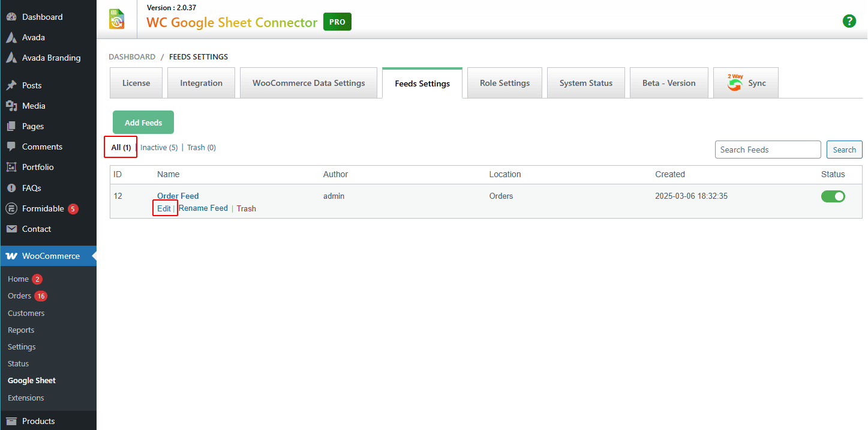The width and height of the screenshot is (868, 430).
Task: Click the WC Google Sheet Connector logo
Action: click(x=116, y=19)
